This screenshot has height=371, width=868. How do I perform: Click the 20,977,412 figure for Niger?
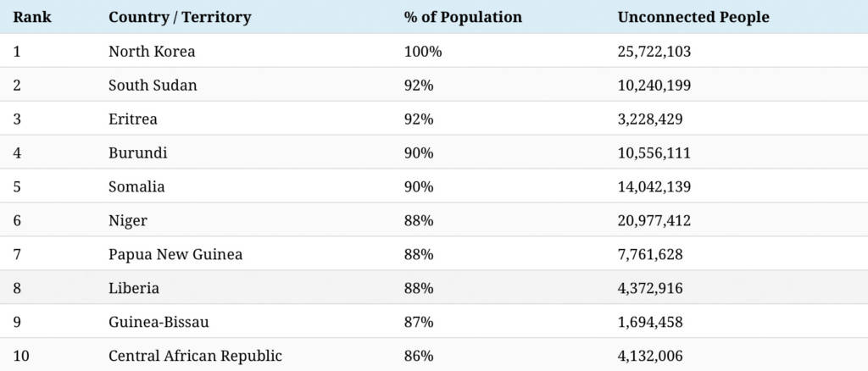point(654,220)
